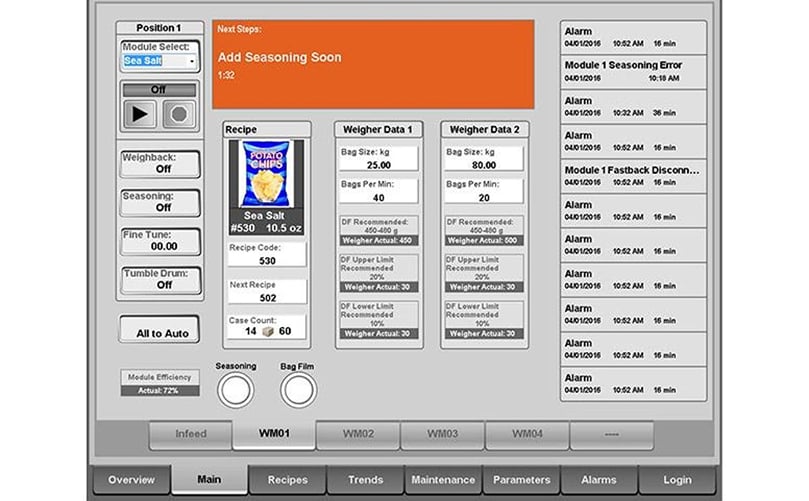This screenshot has height=501, width=809.
Task: Open the Module Select dropdown arrow
Action: coord(191,61)
